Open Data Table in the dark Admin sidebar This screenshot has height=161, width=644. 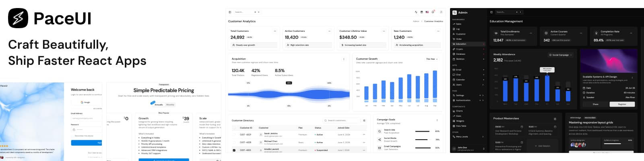pyautogui.click(x=469, y=126)
